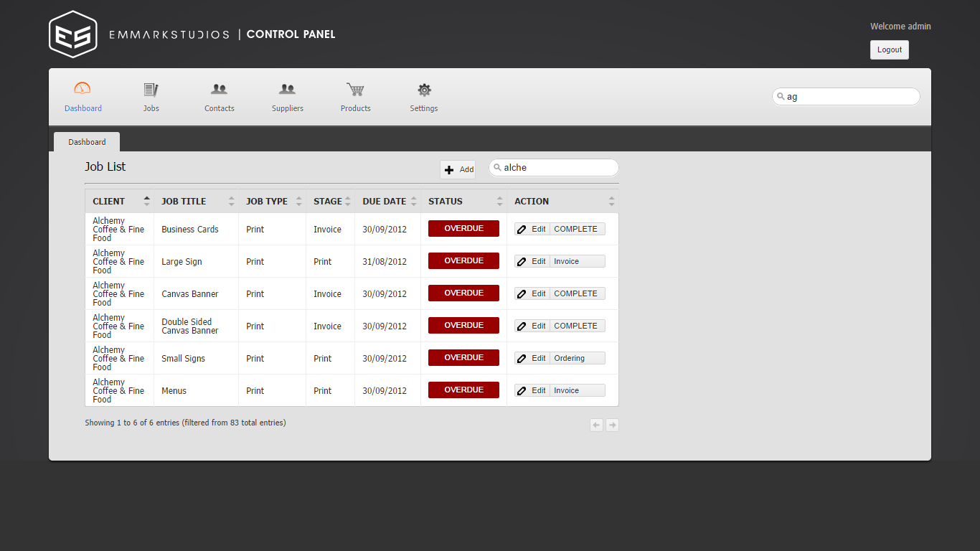
Task: Go to next page arrow
Action: click(612, 425)
